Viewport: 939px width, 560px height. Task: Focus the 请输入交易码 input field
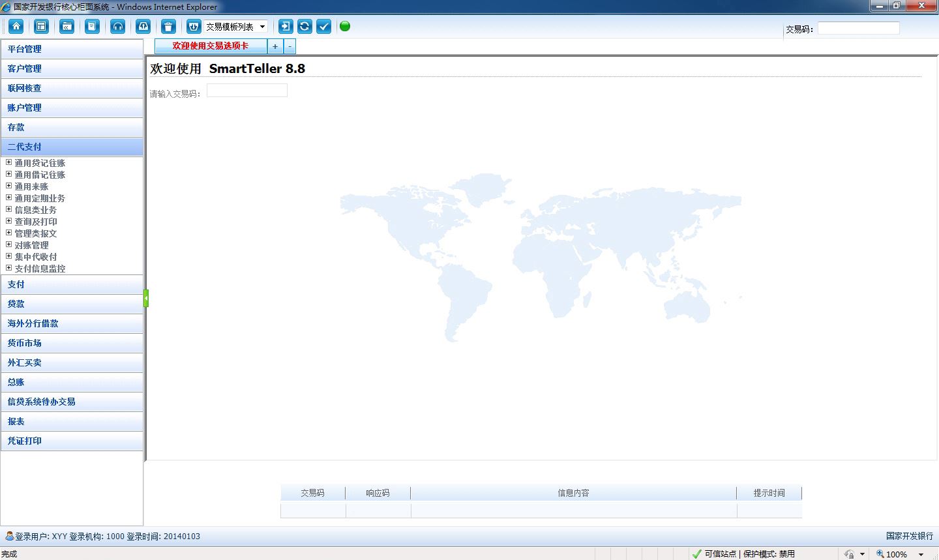(247, 91)
